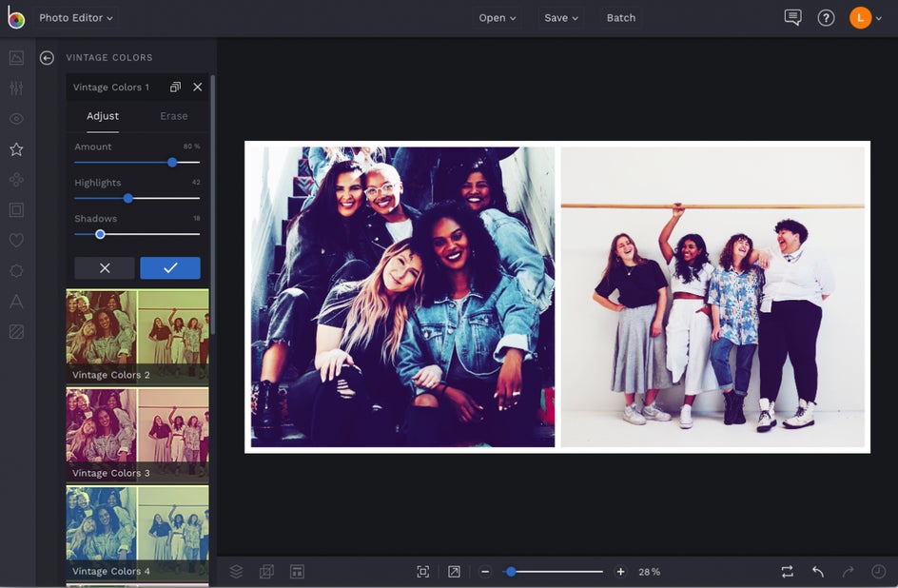Click the Amount slider handle

(x=172, y=163)
